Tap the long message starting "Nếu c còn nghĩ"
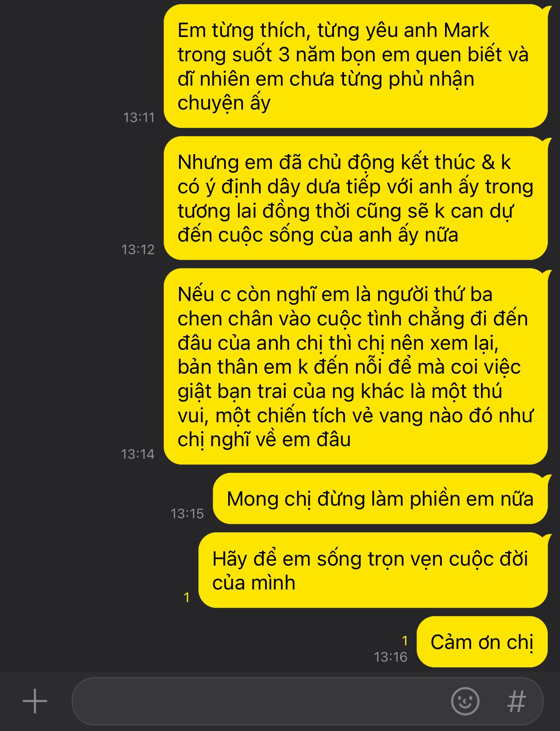The width and height of the screenshot is (560, 731). (356, 366)
